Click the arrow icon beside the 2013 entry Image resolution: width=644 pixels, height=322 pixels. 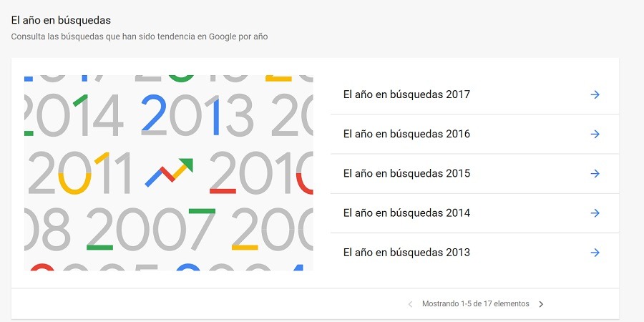[x=595, y=252]
